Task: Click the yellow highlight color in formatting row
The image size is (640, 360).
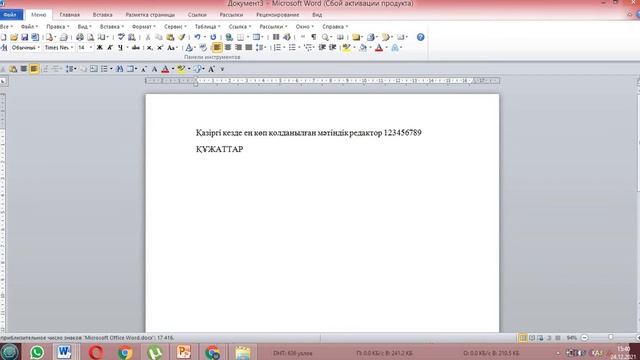Action: (x=347, y=48)
